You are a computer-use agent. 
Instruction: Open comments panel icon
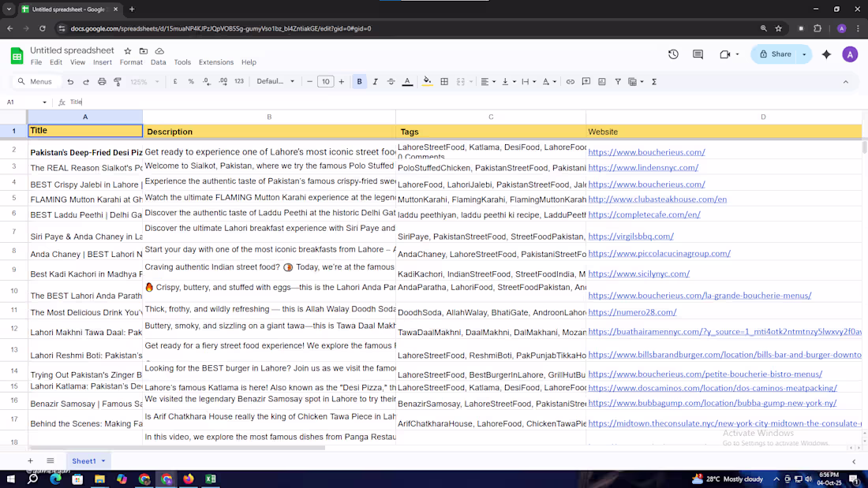[x=698, y=54]
